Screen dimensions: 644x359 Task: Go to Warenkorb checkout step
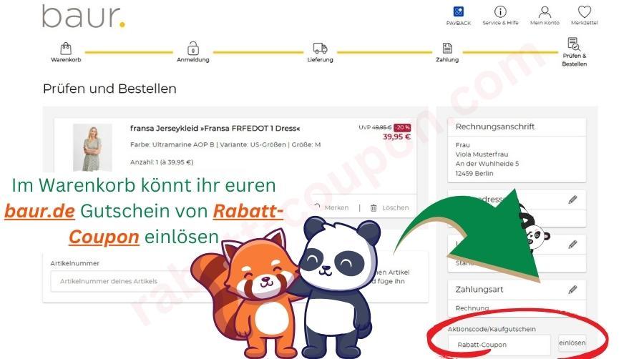(66, 49)
